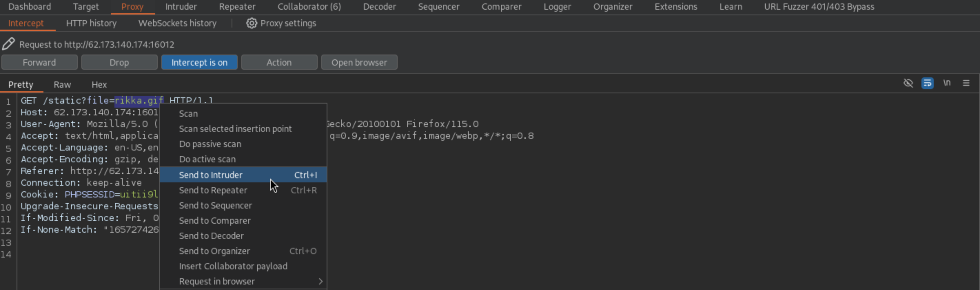Toggle show newline characters icon
The image size is (980, 290).
pos(947,83)
